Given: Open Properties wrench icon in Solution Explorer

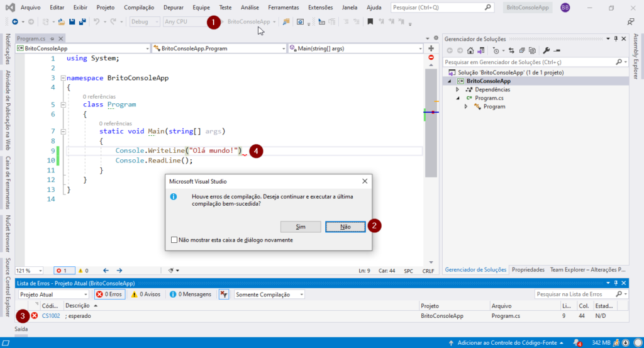Looking at the screenshot, I should (546, 50).
